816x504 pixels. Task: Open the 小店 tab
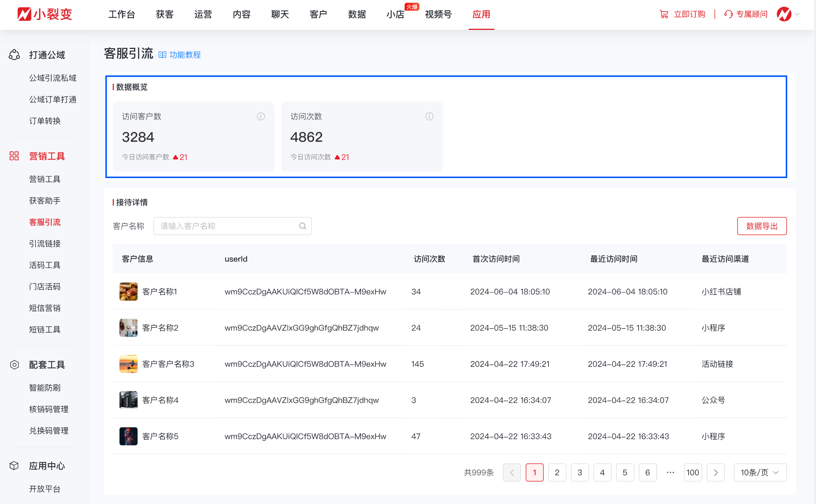(396, 14)
